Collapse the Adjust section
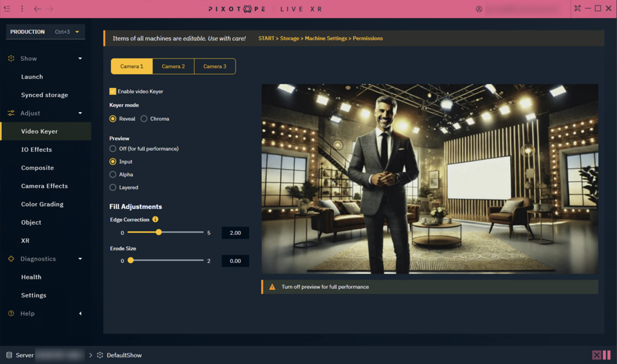 point(80,113)
